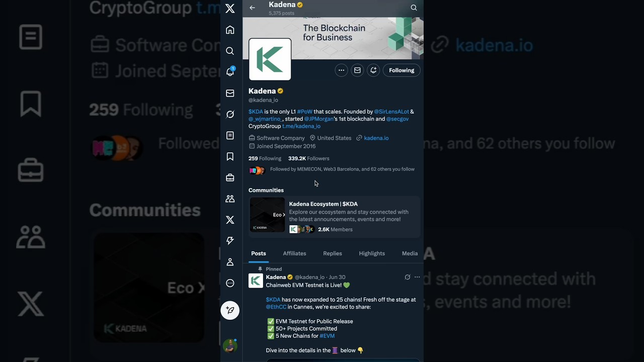Viewport: 644px width, 362px height.
Task: Search Kadena's posts with magnifier icon
Action: pos(414,8)
